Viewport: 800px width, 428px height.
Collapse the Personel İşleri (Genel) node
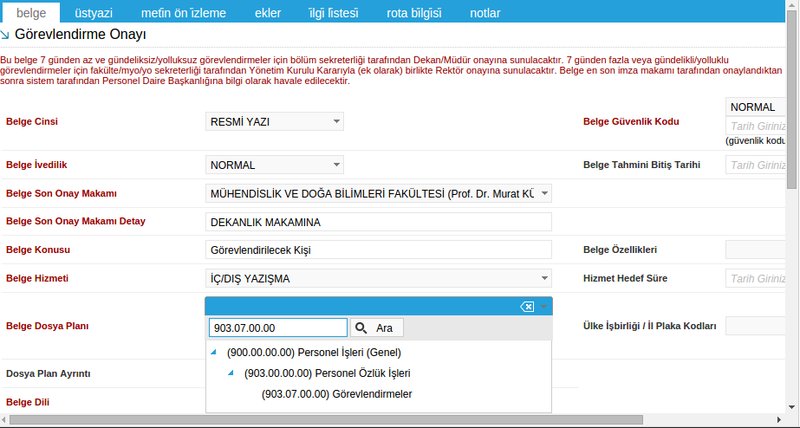click(215, 353)
